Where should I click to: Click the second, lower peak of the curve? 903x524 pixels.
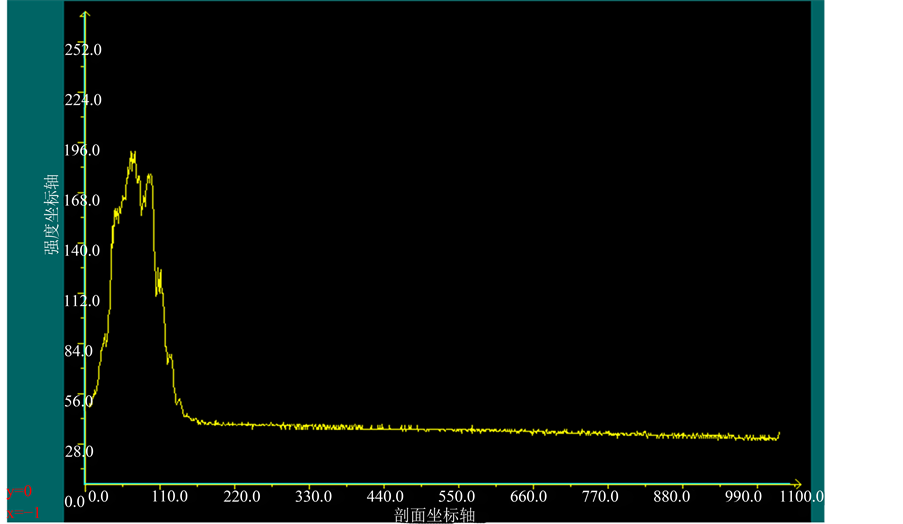click(x=149, y=177)
